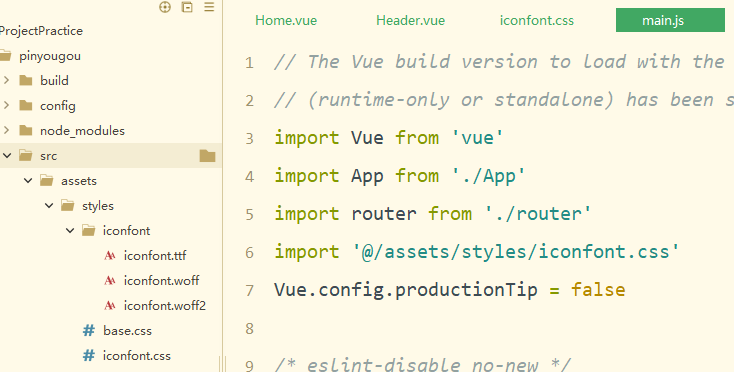Expand the config folder chevron

tap(7, 105)
